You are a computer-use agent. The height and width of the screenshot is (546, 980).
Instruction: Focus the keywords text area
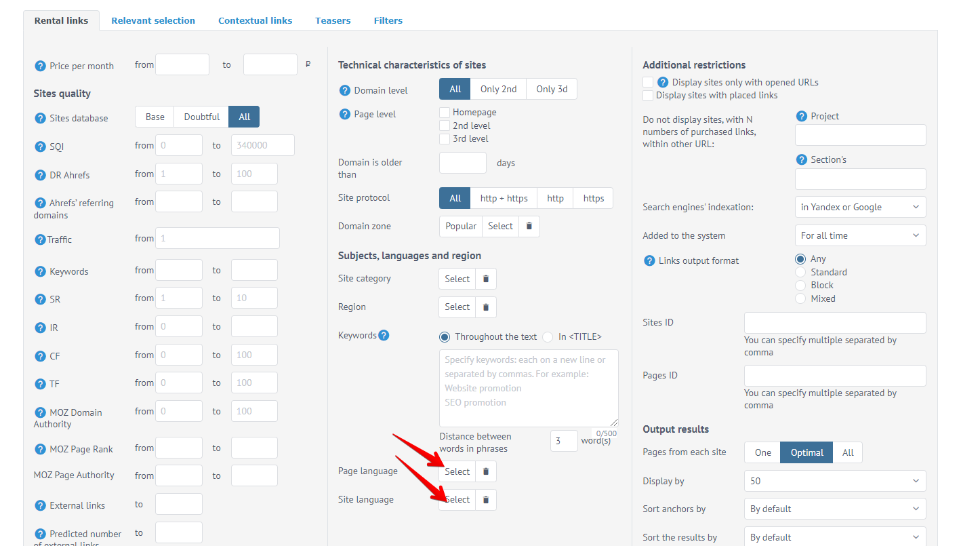529,389
